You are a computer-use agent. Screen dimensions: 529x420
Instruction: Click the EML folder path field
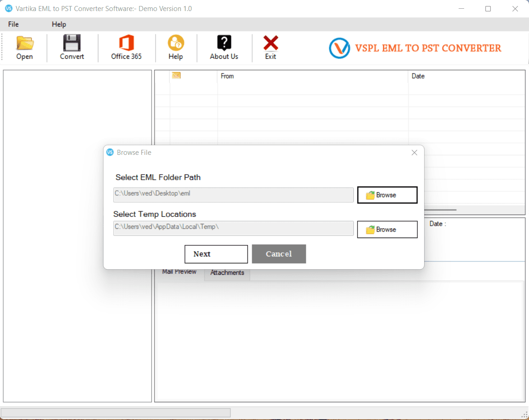(x=233, y=195)
